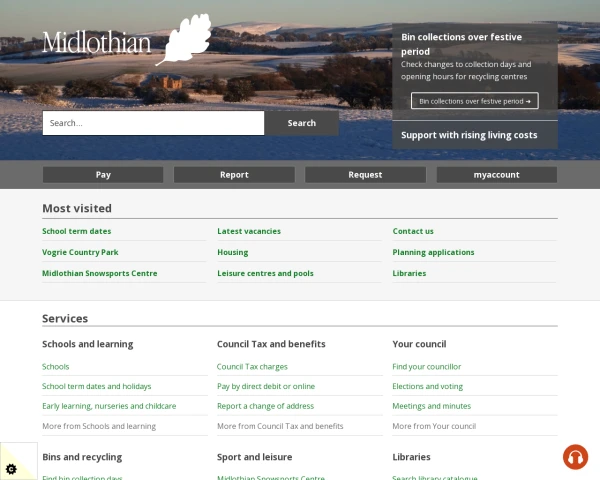600x480 pixels.
Task: Open Planning applications link
Action: pyautogui.click(x=433, y=252)
